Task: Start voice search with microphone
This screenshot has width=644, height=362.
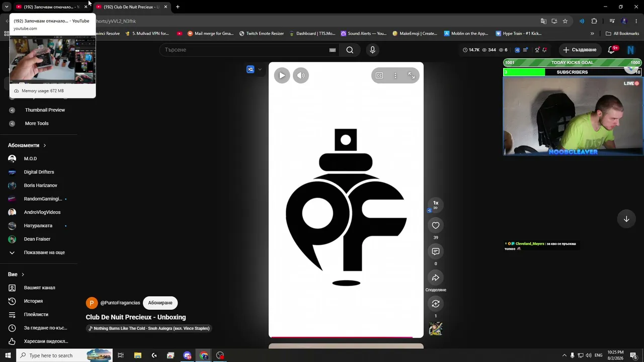Action: (372, 50)
